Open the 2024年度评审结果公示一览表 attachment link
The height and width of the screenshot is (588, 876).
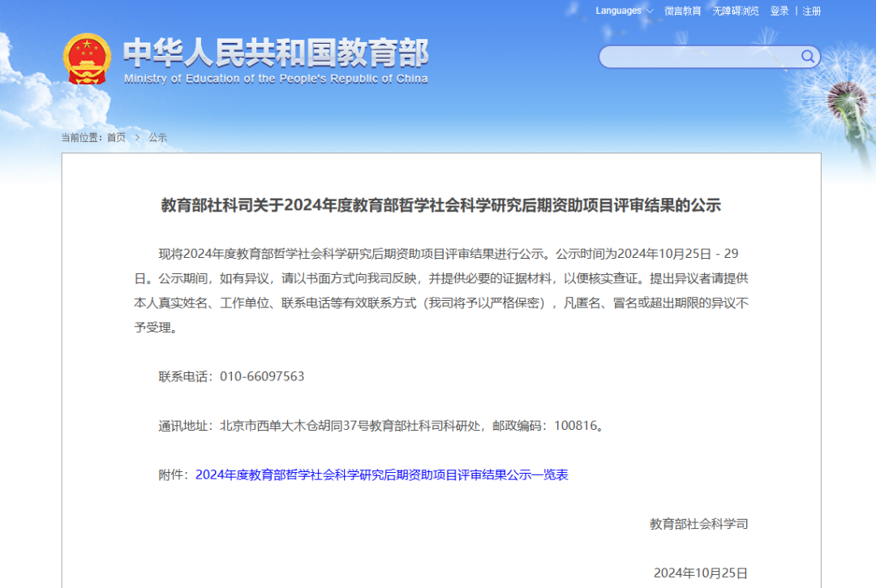click(381, 474)
